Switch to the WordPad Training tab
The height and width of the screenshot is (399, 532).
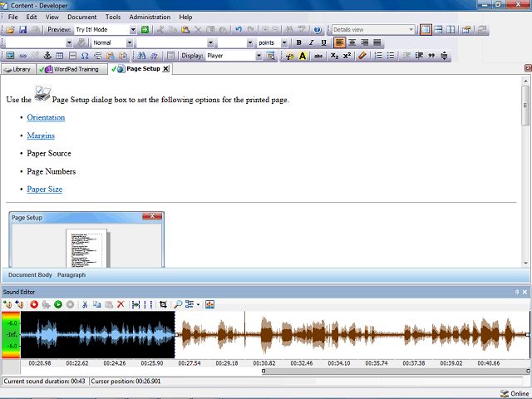[71, 69]
